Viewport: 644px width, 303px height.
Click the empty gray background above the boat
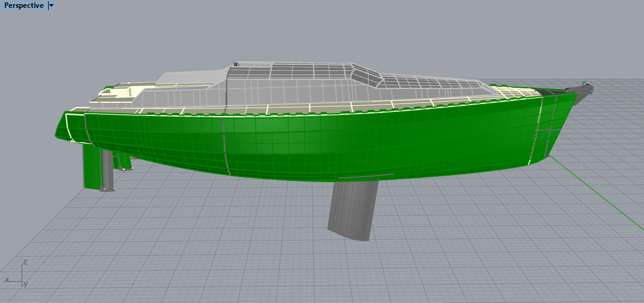tap(361, 30)
